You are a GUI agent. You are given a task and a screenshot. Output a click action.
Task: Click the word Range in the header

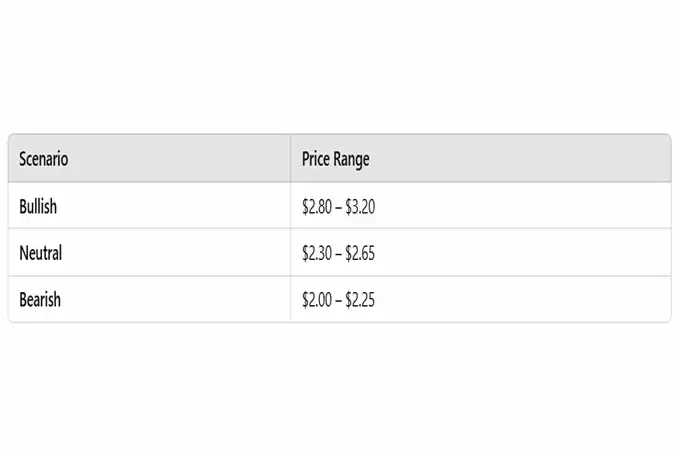click(x=351, y=160)
